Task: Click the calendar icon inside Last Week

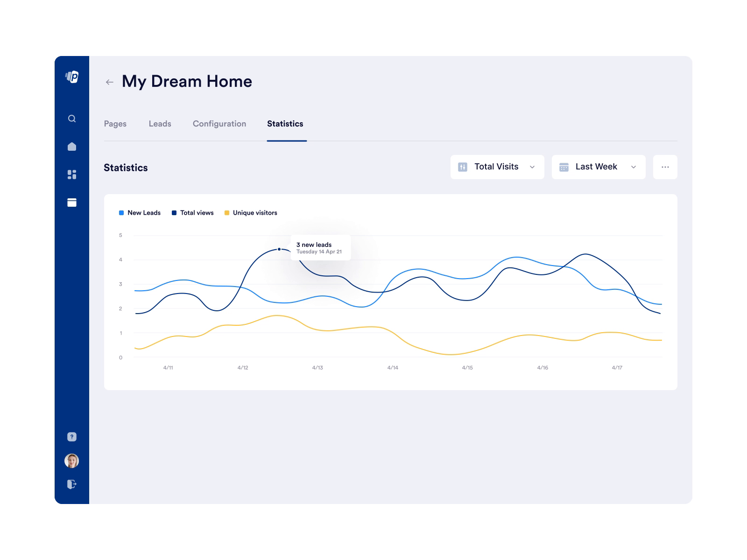Action: coord(564,167)
